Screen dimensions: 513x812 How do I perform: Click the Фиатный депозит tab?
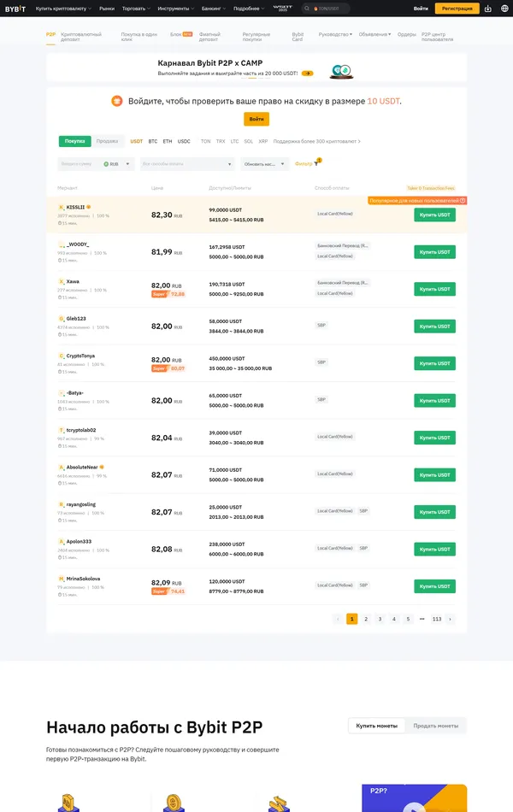click(209, 37)
